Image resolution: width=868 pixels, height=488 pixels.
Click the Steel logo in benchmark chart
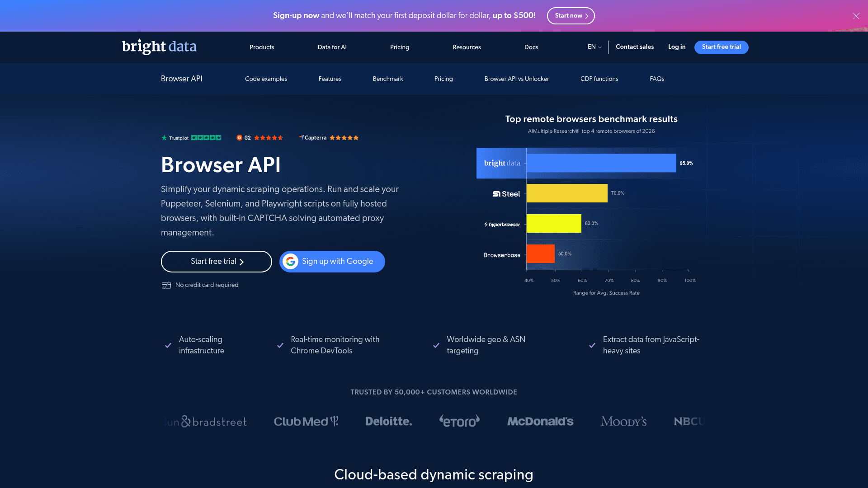[506, 194]
